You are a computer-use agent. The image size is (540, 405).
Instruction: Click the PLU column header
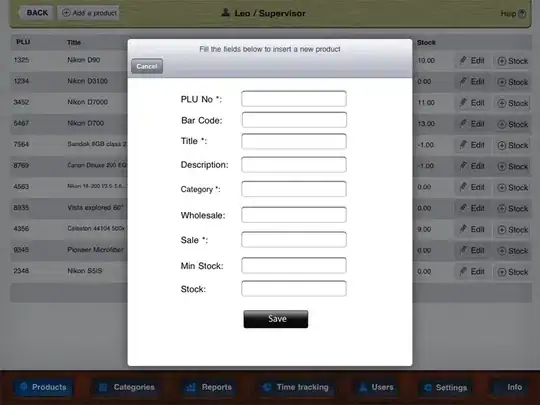pos(23,42)
